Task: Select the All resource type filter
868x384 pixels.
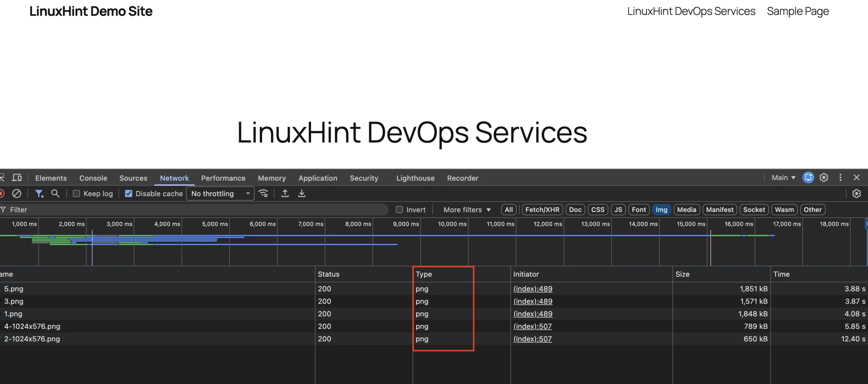Action: (x=509, y=210)
